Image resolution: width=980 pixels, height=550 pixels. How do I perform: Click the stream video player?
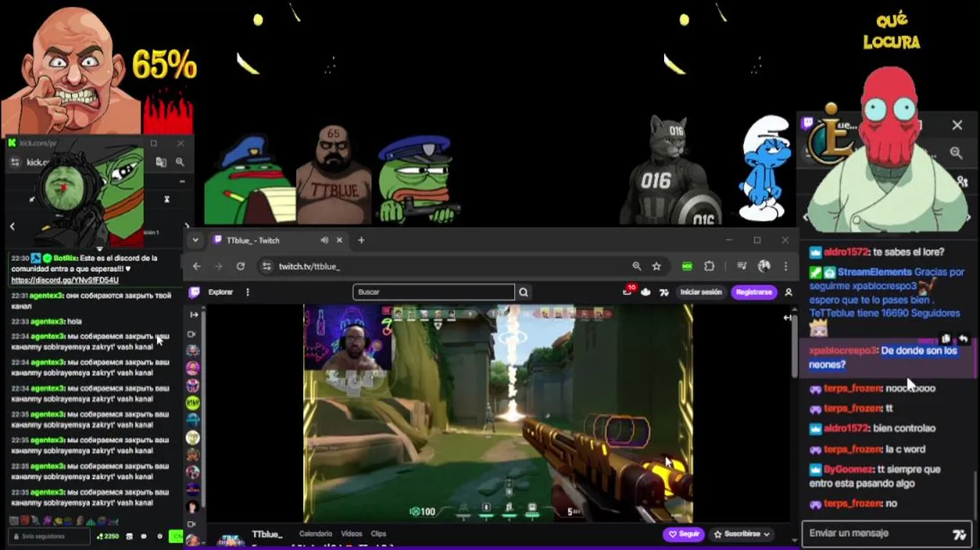point(498,413)
